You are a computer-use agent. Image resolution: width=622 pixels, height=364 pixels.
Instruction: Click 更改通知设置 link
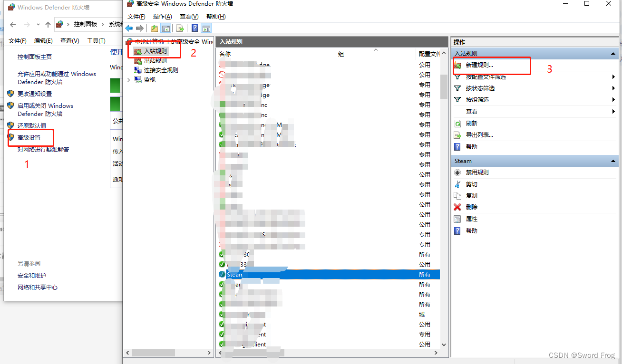point(35,94)
